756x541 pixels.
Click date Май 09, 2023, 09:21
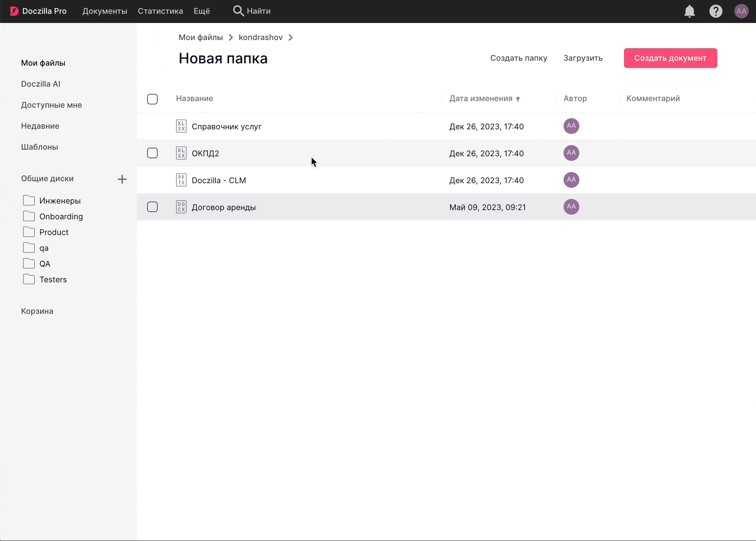coord(487,207)
